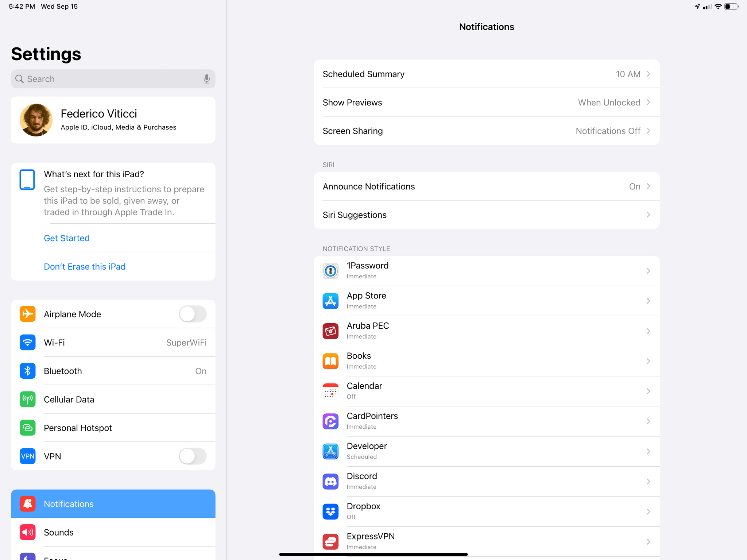Screen dimensions: 747x560
Task: Tap the iPad outline icon in trade-in card
Action: pos(27,179)
